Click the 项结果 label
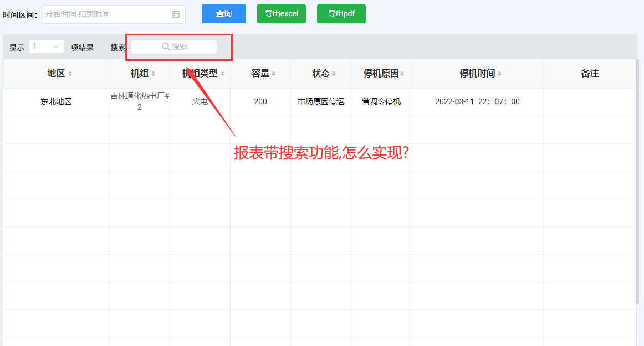 point(82,48)
